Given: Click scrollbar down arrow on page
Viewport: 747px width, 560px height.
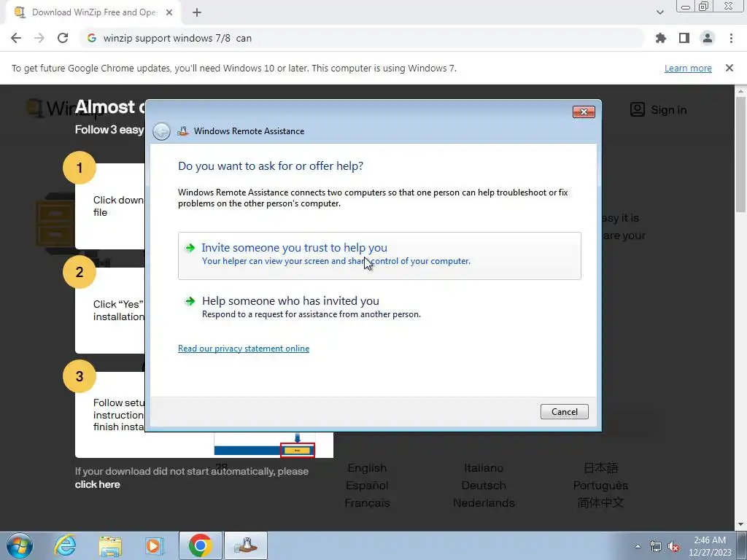Looking at the screenshot, I should pos(740,524).
